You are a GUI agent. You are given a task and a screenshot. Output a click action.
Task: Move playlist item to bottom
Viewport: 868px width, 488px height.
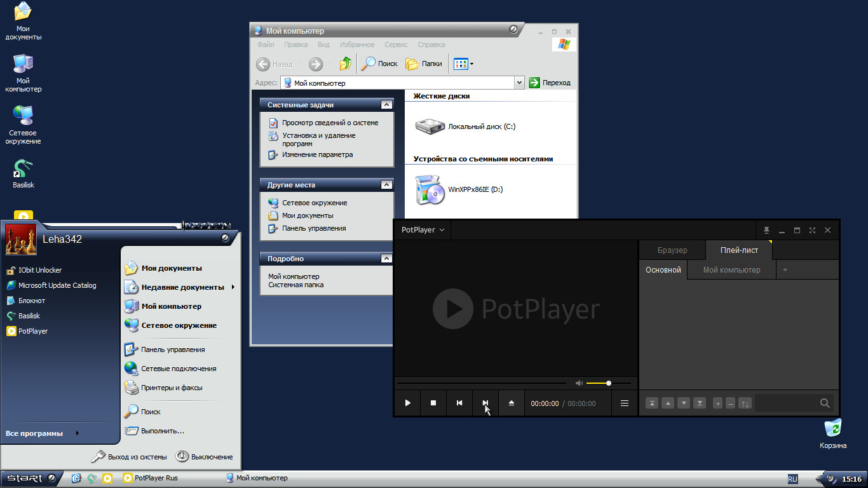tap(700, 403)
